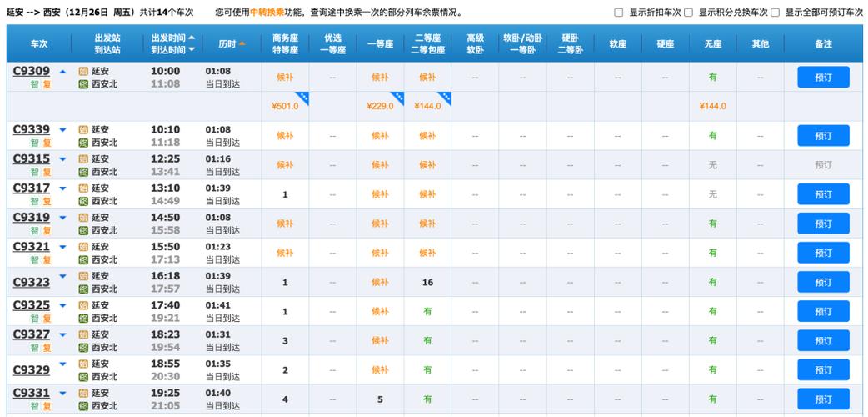Click 预订 for train C9329

coord(823,369)
